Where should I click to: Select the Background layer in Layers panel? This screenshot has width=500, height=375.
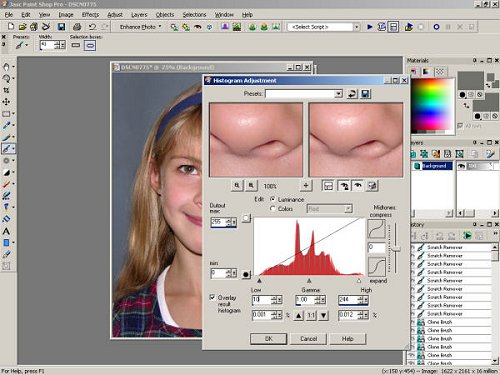pyautogui.click(x=434, y=166)
